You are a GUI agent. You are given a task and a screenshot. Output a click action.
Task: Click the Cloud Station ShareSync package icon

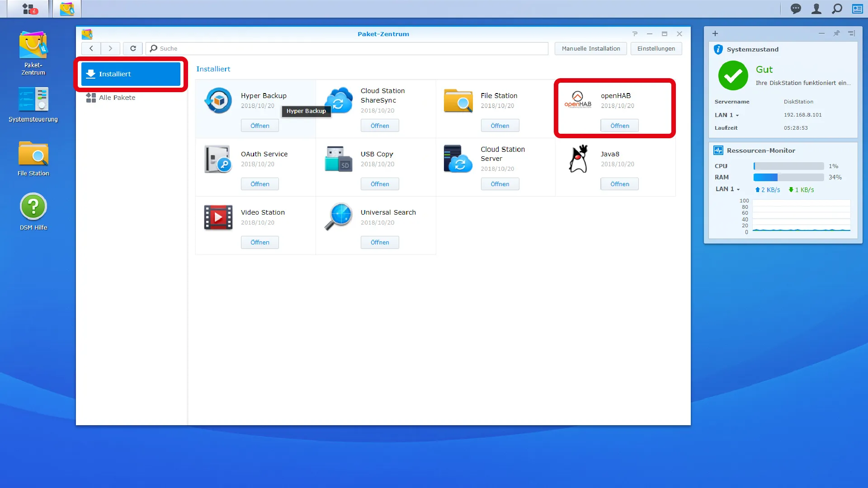(x=338, y=100)
